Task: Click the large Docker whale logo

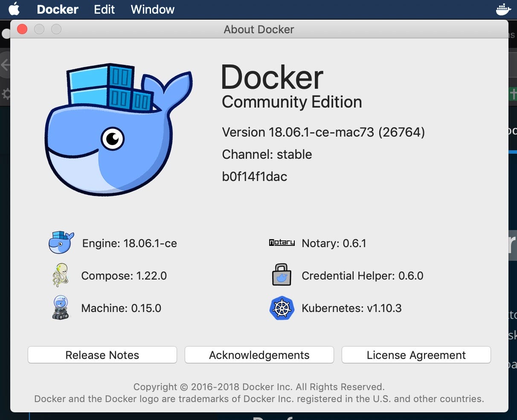Action: pos(118,130)
